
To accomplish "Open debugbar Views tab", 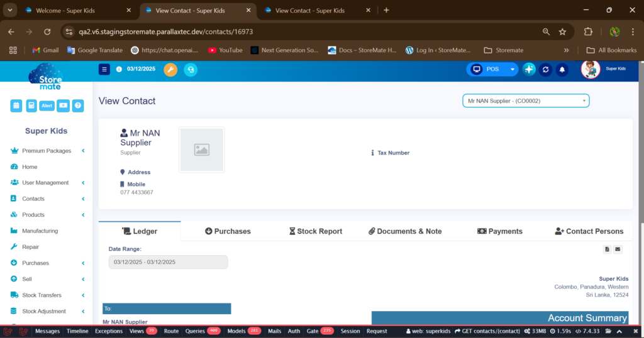I will point(143,331).
